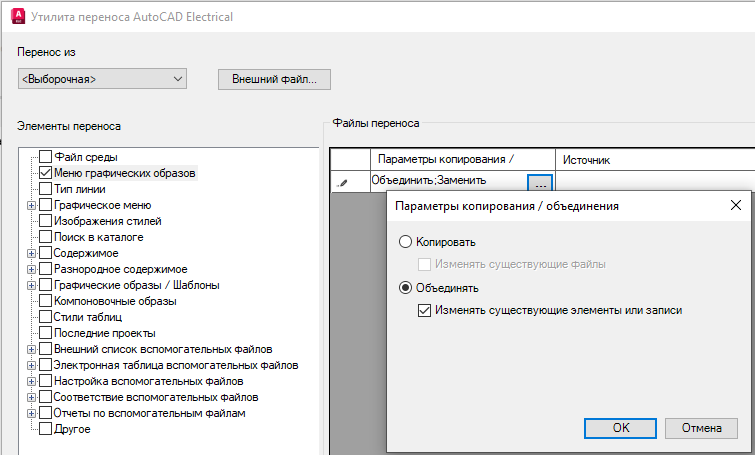755x455 pixels.
Task: Uncheck Меню графических образов checkbox
Action: coord(45,172)
